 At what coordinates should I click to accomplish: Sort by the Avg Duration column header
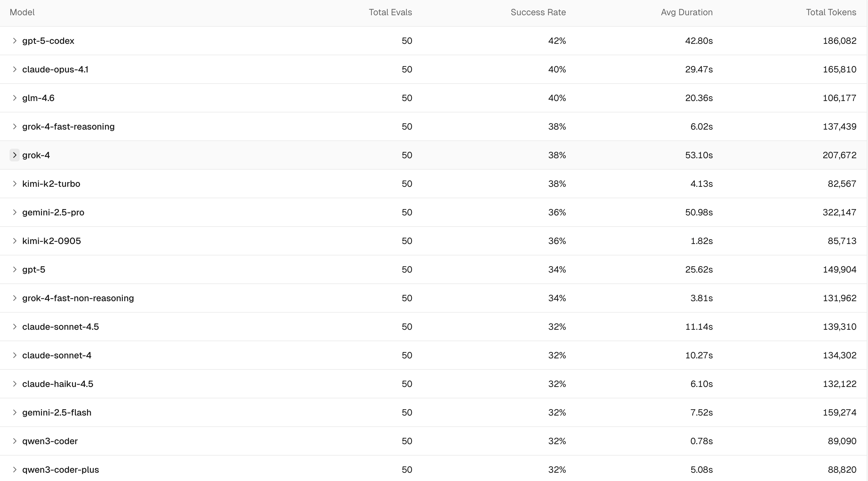[x=687, y=12]
